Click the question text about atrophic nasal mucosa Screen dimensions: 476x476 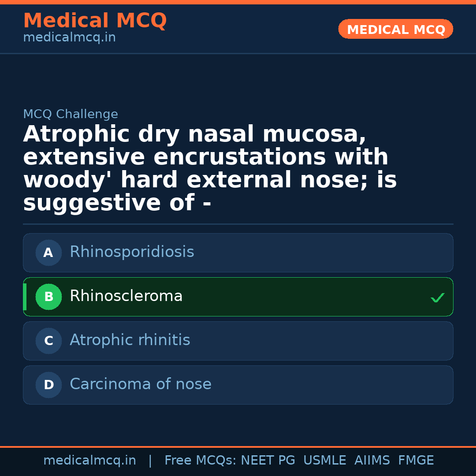tap(210, 168)
